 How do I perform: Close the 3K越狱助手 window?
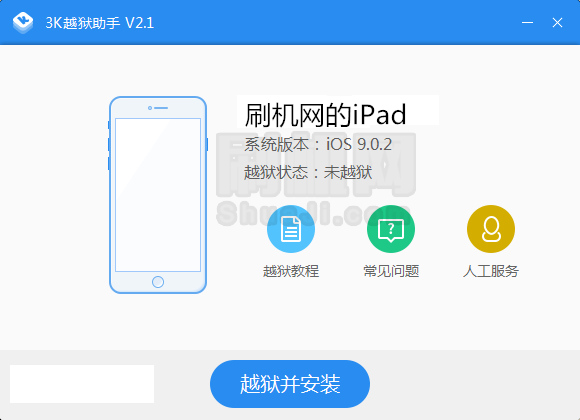tap(557, 23)
